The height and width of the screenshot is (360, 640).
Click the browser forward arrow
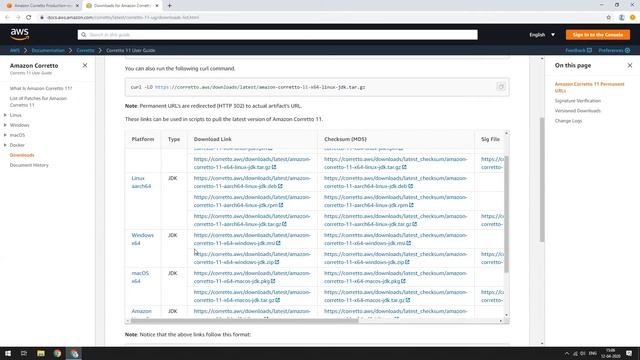point(18,17)
